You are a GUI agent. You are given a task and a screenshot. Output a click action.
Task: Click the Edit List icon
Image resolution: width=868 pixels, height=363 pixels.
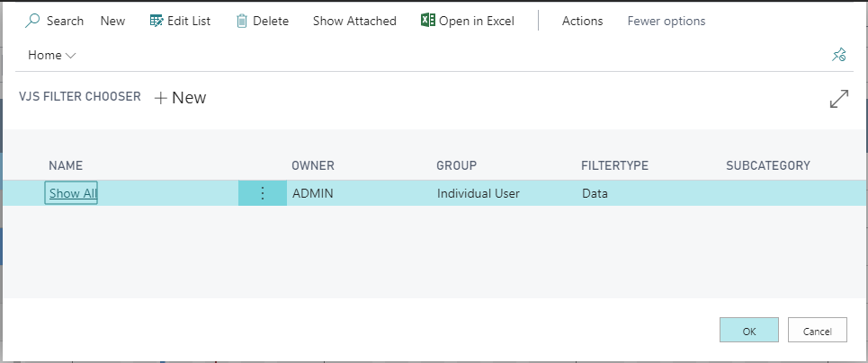(x=157, y=21)
